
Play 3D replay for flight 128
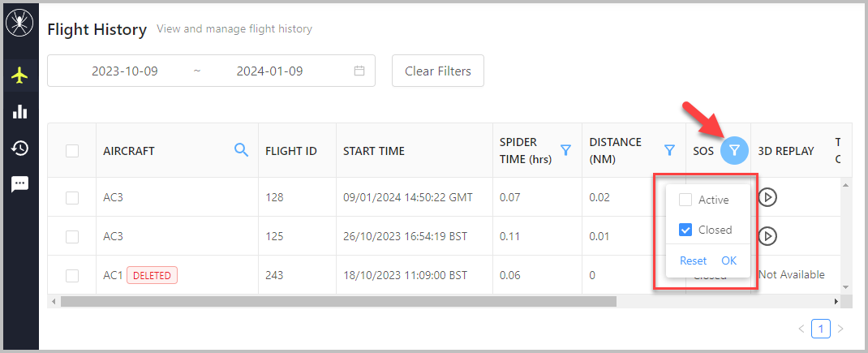767,196
